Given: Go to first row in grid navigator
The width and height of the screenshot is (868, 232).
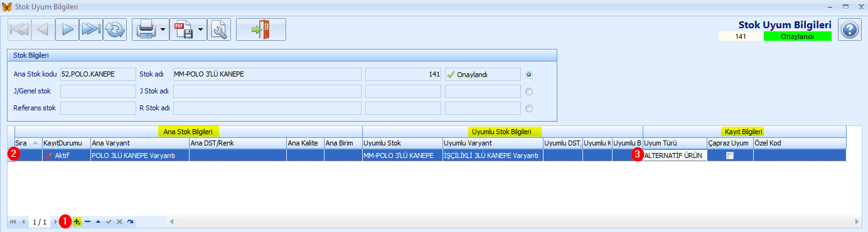Looking at the screenshot, I should 13,222.
